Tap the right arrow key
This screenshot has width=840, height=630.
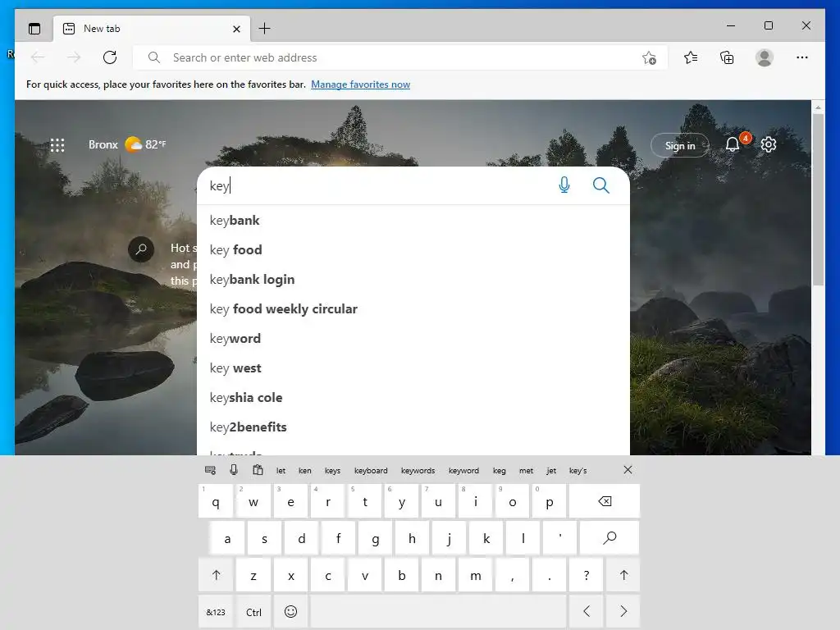[x=623, y=611]
